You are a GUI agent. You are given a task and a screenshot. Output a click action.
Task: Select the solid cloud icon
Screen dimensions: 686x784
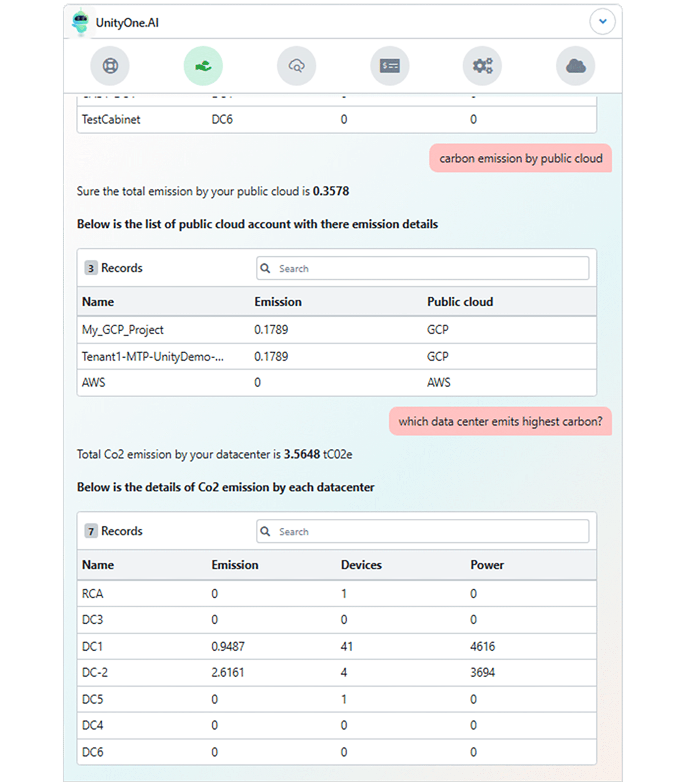[x=575, y=66]
